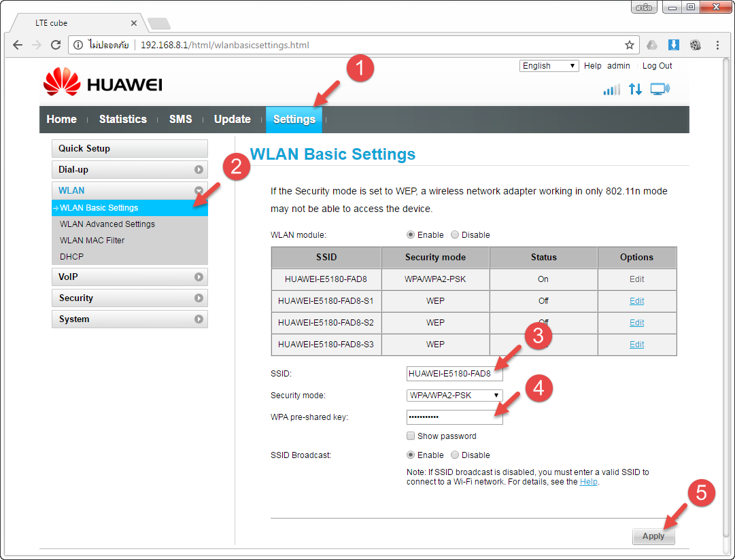The image size is (735, 560).
Task: Click the Options column header
Action: [636, 258]
